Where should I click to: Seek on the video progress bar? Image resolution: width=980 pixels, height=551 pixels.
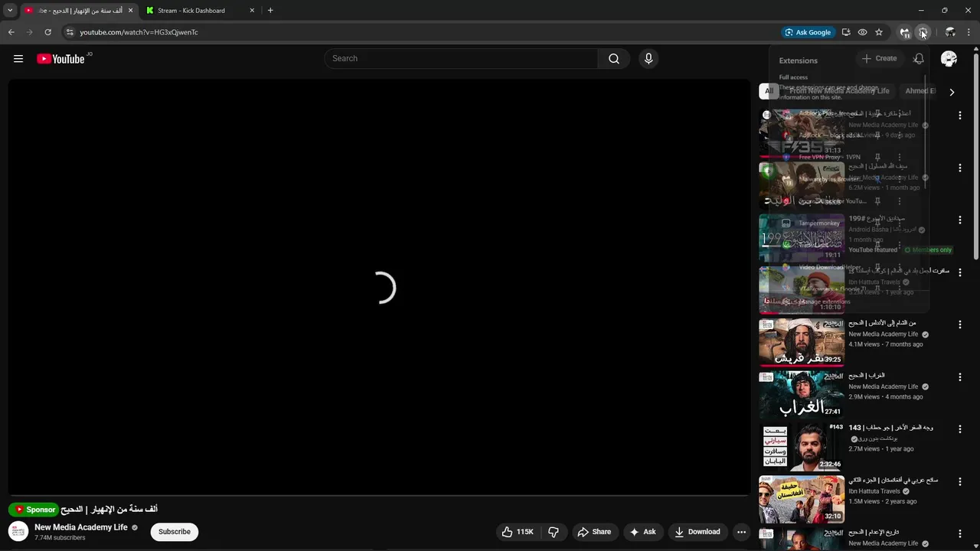click(379, 495)
